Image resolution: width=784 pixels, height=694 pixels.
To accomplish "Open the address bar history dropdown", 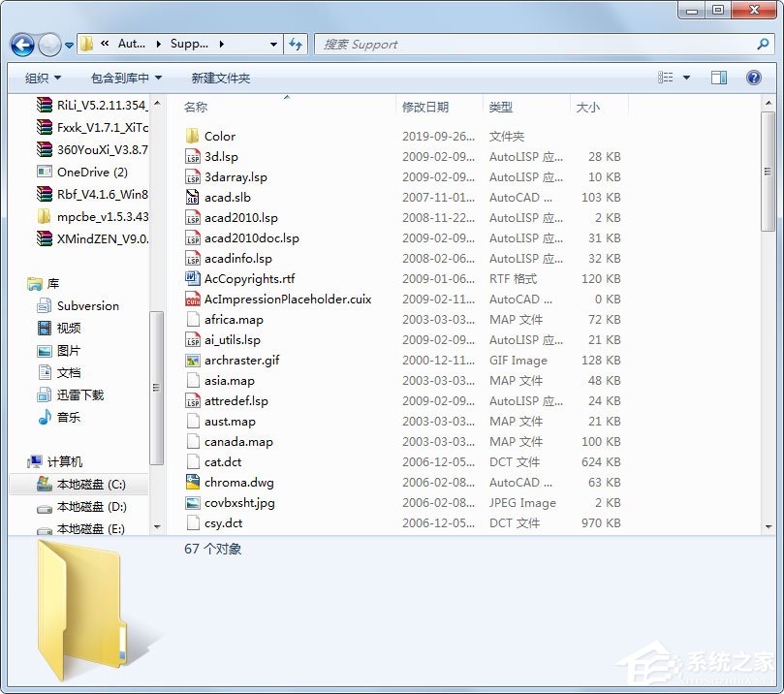I will (272, 44).
